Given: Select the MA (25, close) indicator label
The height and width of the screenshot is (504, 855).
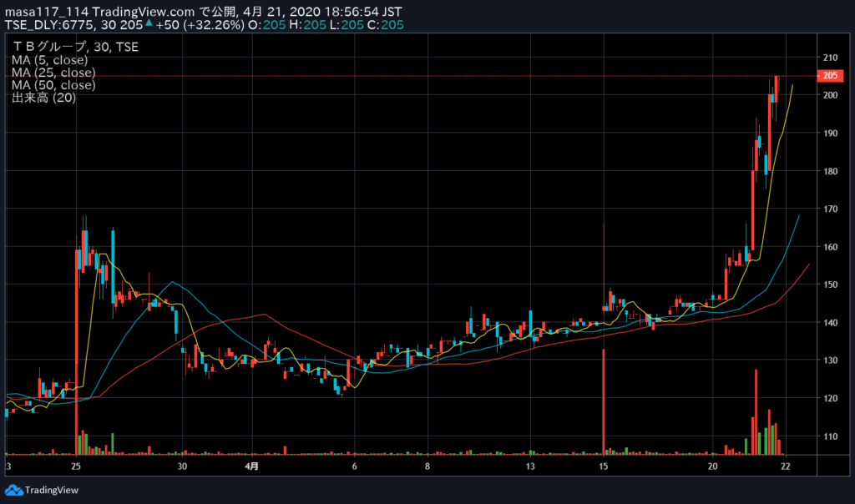Looking at the screenshot, I should 53,73.
